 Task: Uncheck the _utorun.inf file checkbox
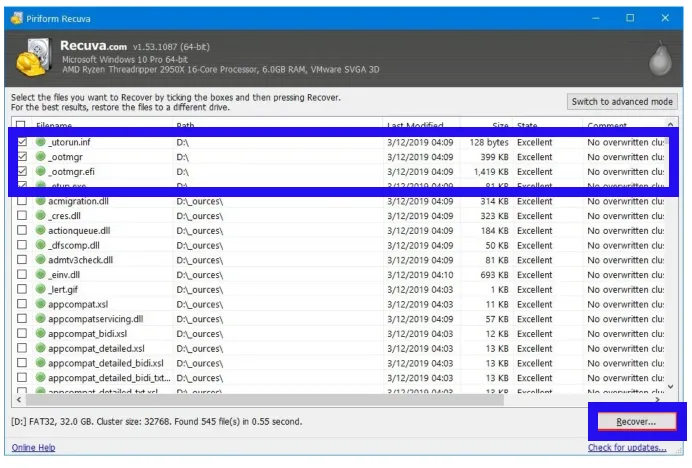(x=22, y=142)
